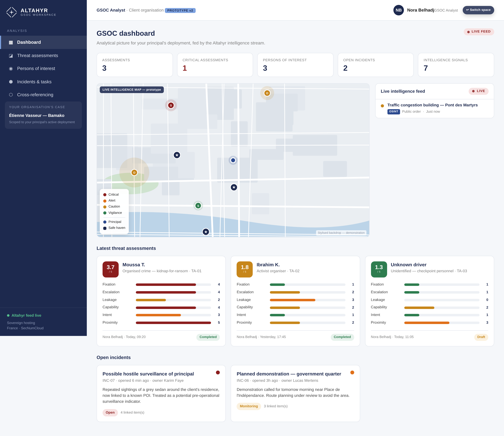The image size is (504, 436).
Task: Click the safe haven star below principal marker
Action: (234, 187)
